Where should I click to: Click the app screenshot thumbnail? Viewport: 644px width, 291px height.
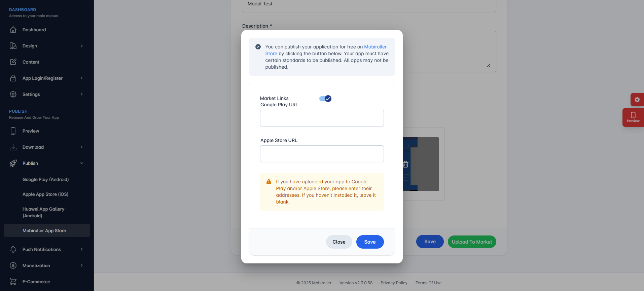[421, 164]
